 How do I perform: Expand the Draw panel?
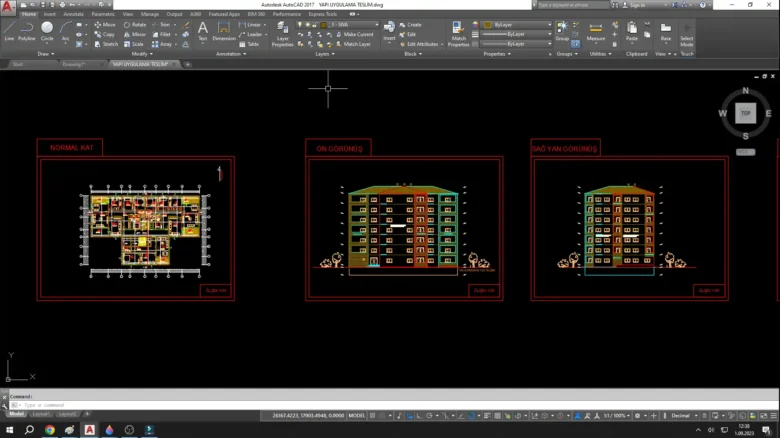46,54
